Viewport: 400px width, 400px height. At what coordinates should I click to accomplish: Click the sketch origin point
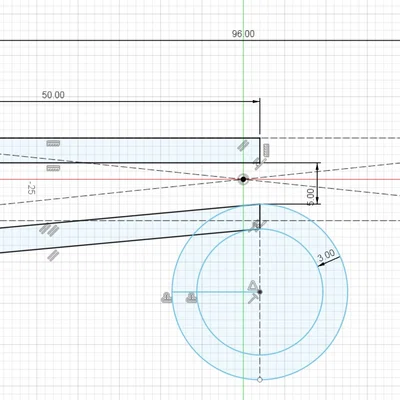pos(243,179)
